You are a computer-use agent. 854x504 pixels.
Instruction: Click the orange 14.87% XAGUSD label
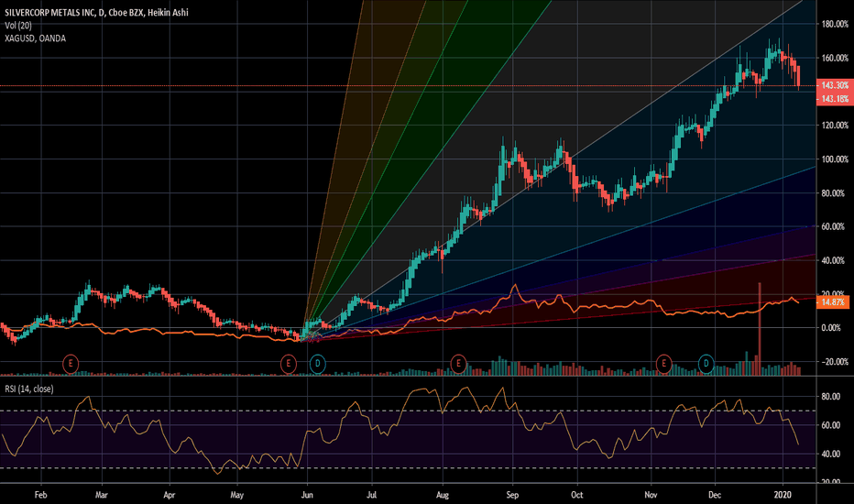click(x=833, y=301)
